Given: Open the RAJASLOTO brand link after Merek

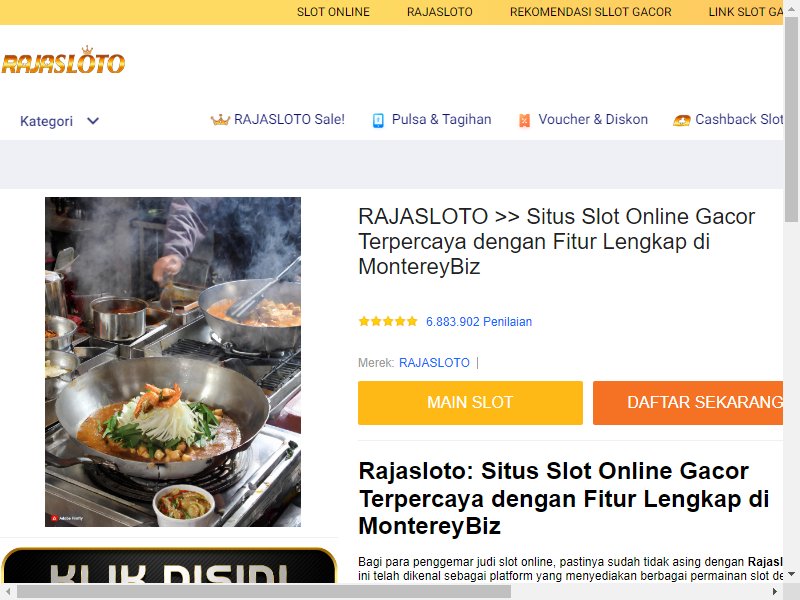Looking at the screenshot, I should [x=434, y=363].
